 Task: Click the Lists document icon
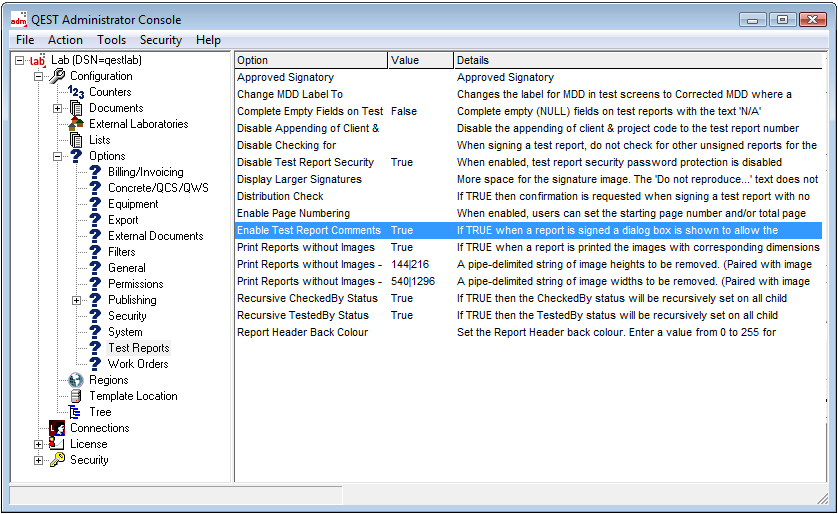(x=76, y=140)
